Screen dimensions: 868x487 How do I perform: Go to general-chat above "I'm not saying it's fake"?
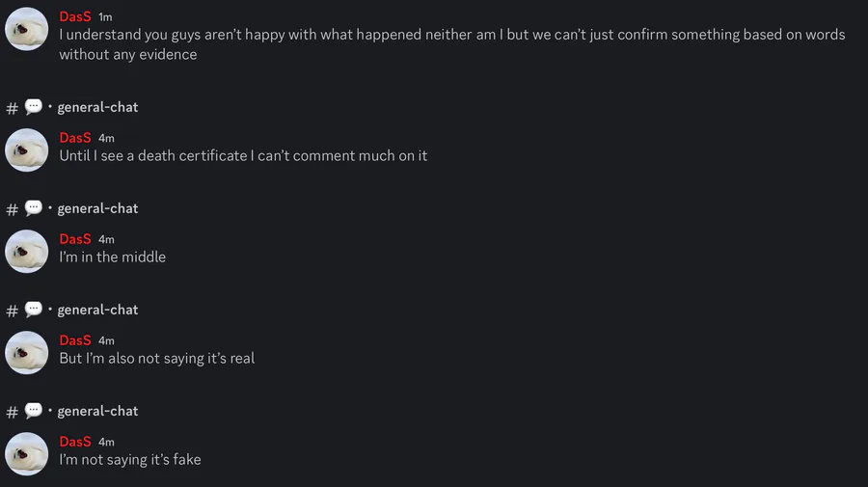point(97,411)
